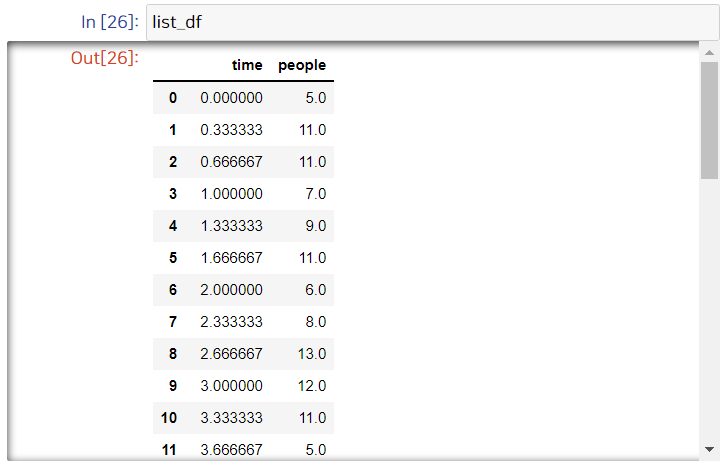Screen dimensions: 727x470
Task: Click the row index label 1
Action: tap(173, 130)
